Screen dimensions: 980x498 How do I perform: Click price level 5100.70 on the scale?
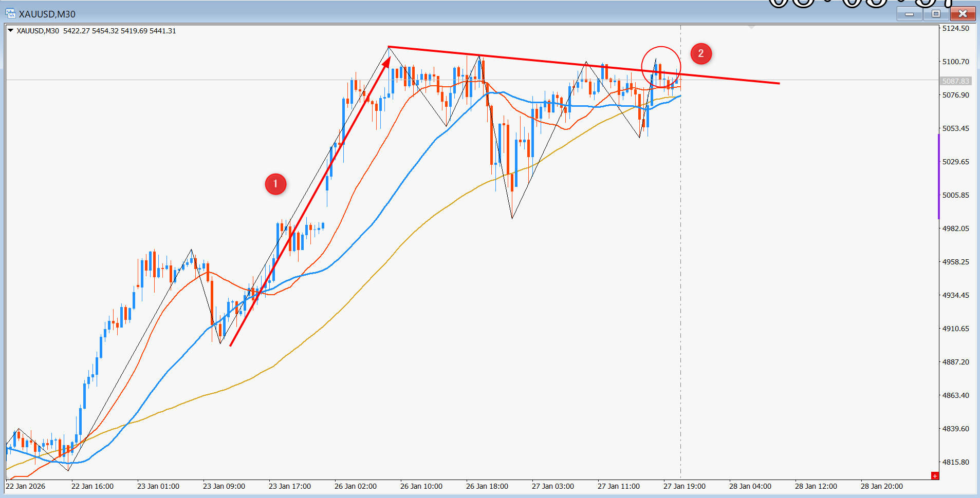955,62
